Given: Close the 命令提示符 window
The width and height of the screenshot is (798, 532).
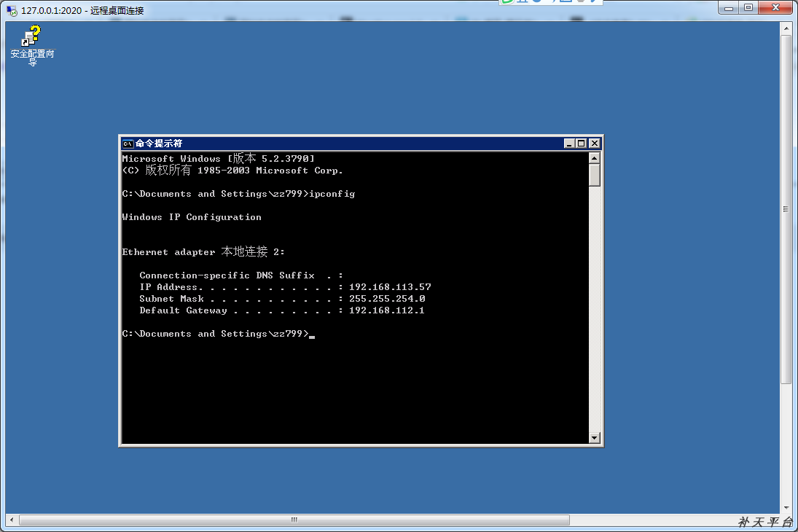Looking at the screenshot, I should click(x=595, y=144).
